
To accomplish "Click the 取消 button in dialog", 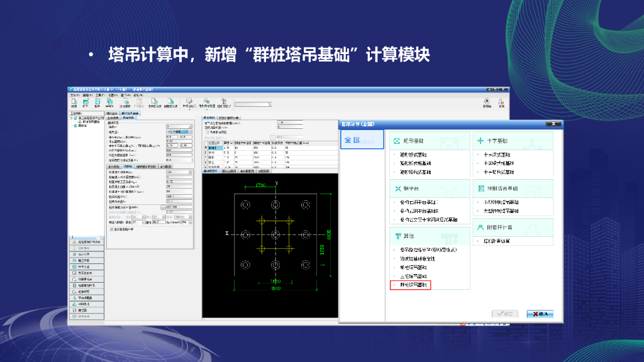I will (x=540, y=314).
